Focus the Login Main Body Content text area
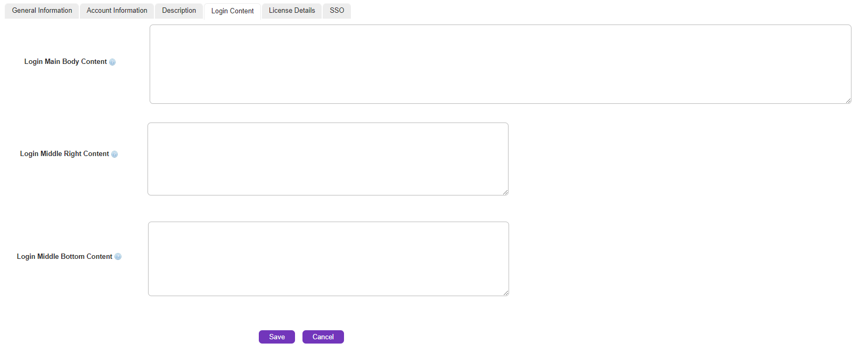This screenshot has width=868, height=359. [500, 64]
